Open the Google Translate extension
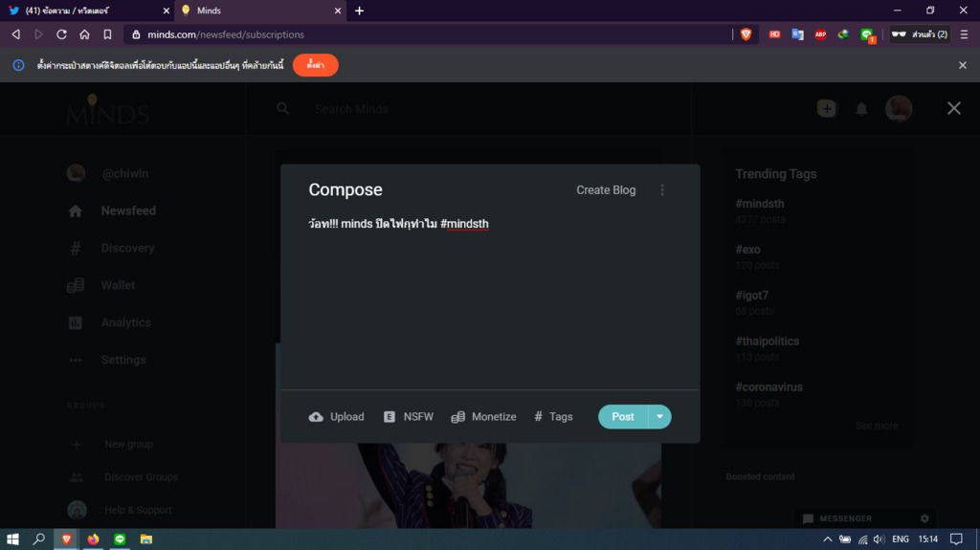This screenshot has height=550, width=980. coord(797,34)
